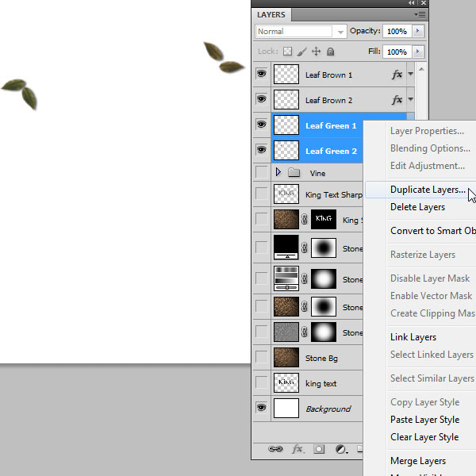The height and width of the screenshot is (476, 476).
Task: Click the add layer style fx icon at panel bottom
Action: click(x=297, y=449)
